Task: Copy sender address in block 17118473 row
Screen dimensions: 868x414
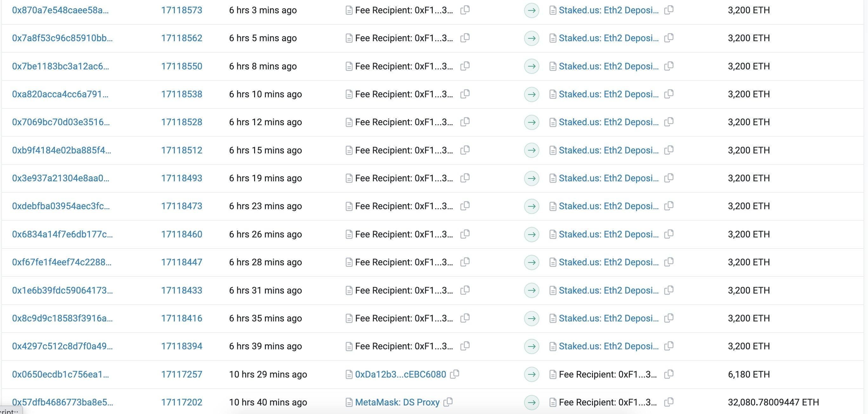Action: point(465,206)
